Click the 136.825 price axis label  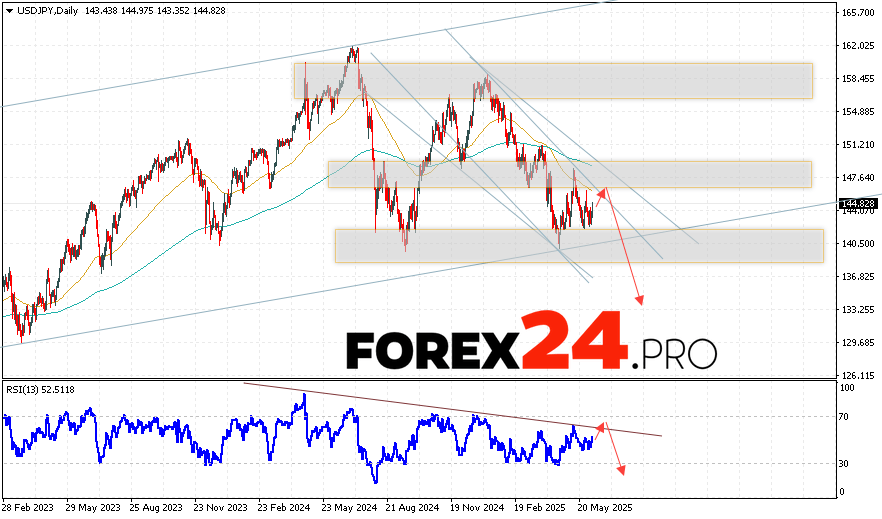859,276
